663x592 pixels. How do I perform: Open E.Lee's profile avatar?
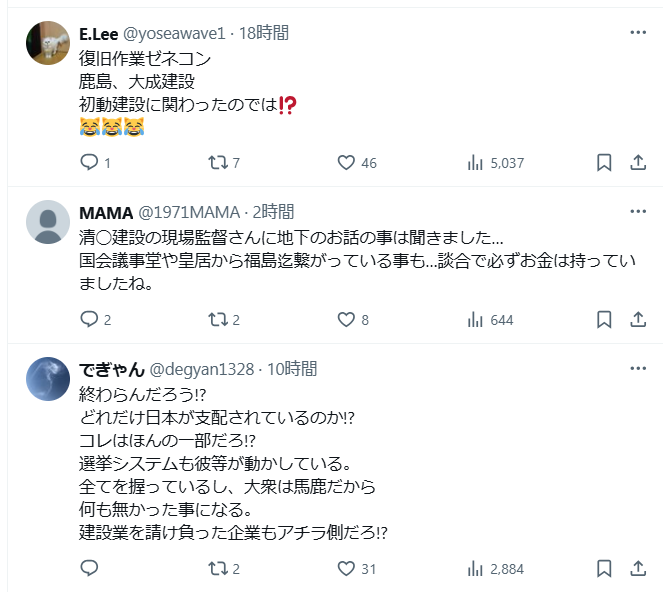point(46,44)
